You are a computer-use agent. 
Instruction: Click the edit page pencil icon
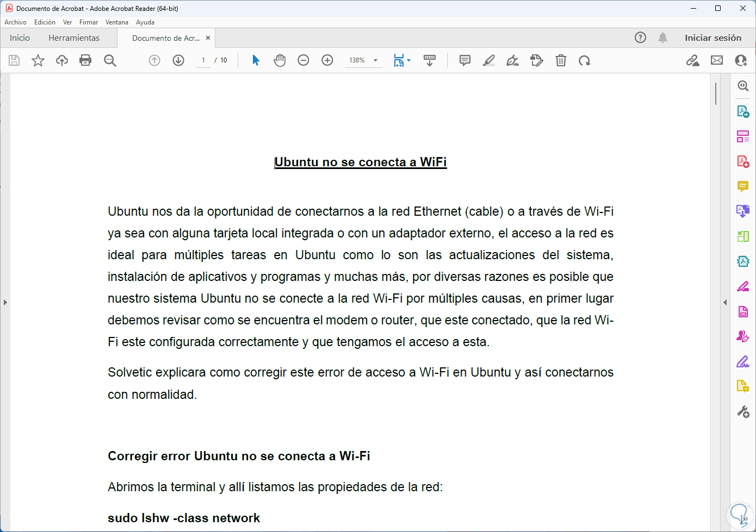click(537, 60)
